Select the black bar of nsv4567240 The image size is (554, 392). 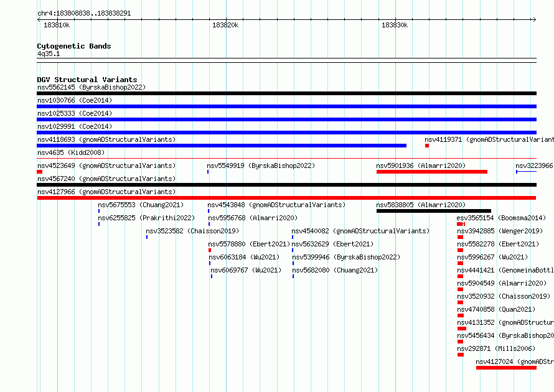coord(286,185)
